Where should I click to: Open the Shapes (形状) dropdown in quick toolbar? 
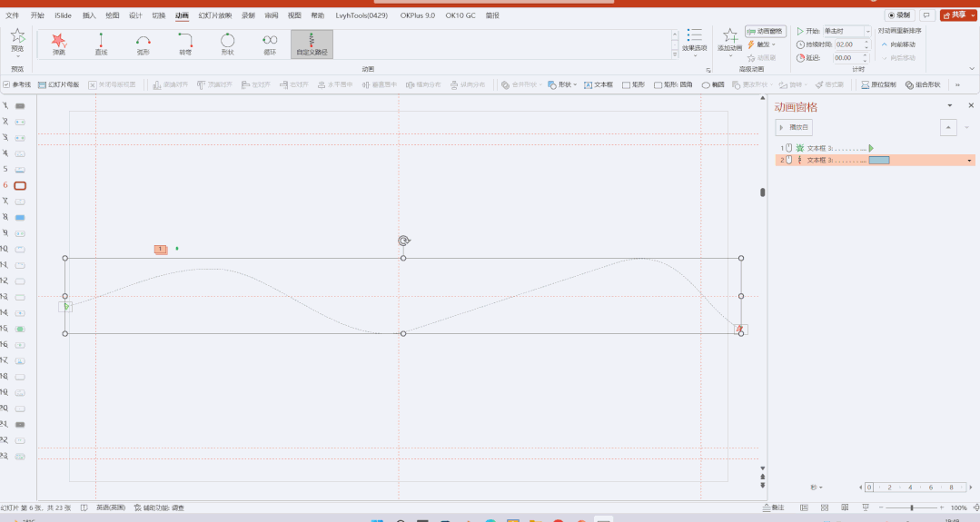[562, 85]
